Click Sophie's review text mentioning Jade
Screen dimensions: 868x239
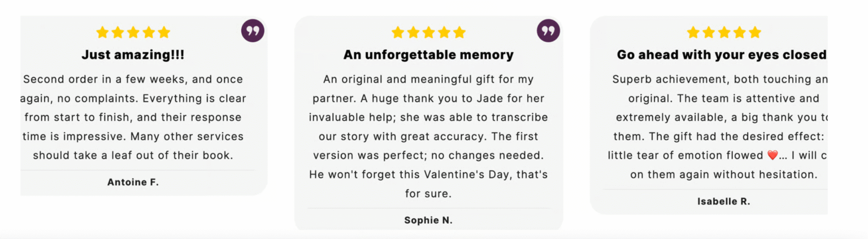coord(428,136)
